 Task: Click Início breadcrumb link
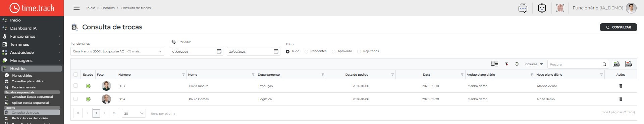(x=91, y=8)
